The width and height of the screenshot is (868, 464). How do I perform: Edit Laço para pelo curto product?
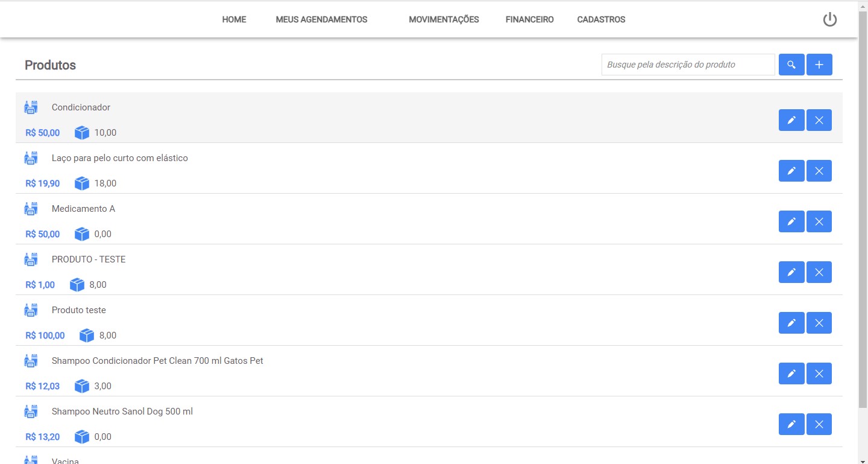[x=791, y=171]
